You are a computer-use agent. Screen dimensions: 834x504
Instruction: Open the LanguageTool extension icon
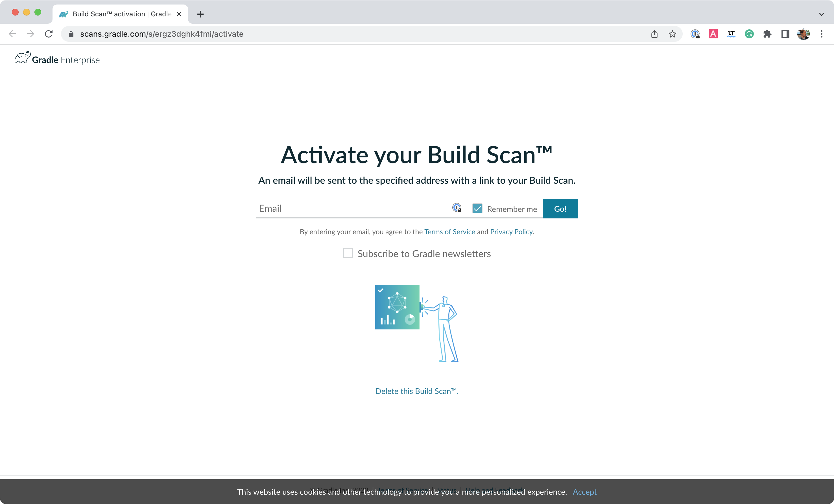731,34
